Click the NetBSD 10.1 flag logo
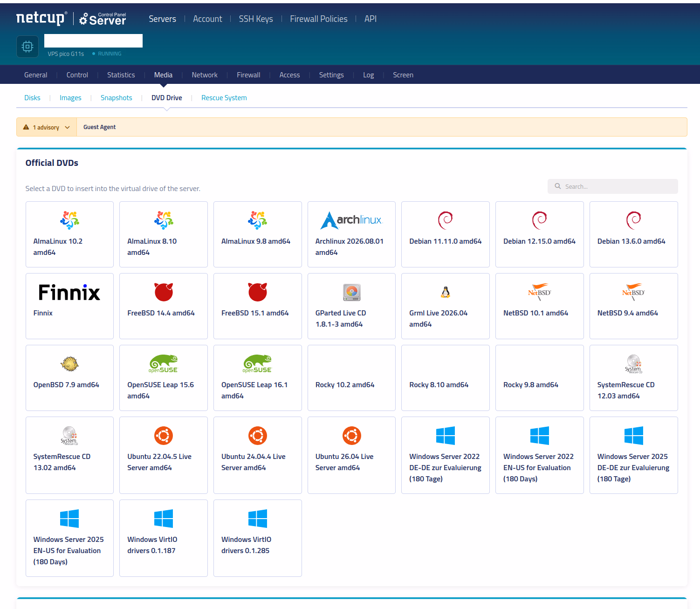The height and width of the screenshot is (609, 700). 540,292
